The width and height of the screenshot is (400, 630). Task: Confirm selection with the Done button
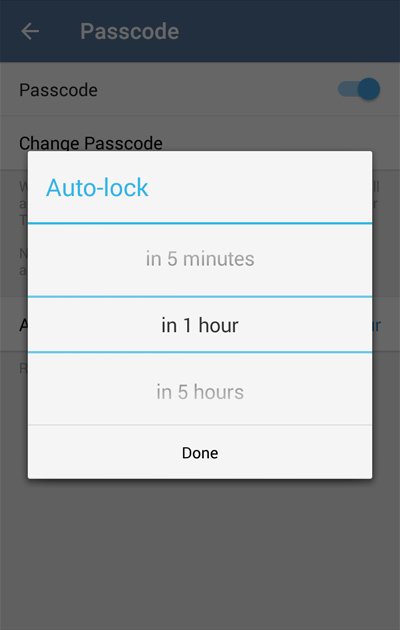(x=200, y=453)
